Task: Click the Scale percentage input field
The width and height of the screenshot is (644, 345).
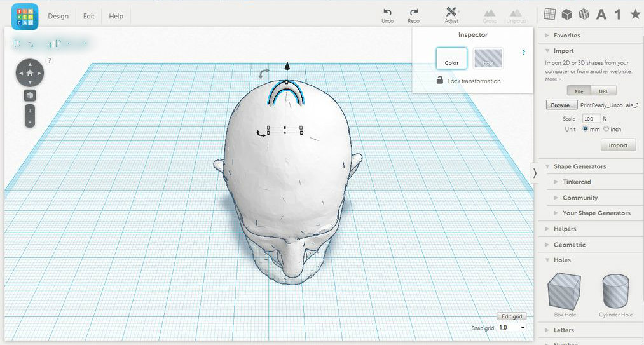Action: [x=591, y=119]
